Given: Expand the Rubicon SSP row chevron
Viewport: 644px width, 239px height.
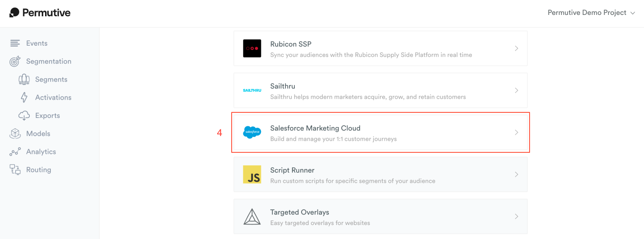Looking at the screenshot, I should 517,48.
